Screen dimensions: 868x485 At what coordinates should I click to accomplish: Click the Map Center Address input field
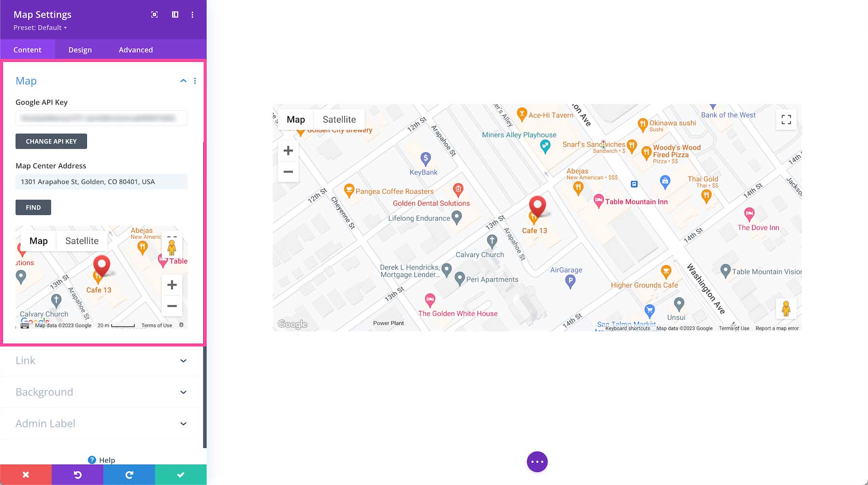[101, 181]
